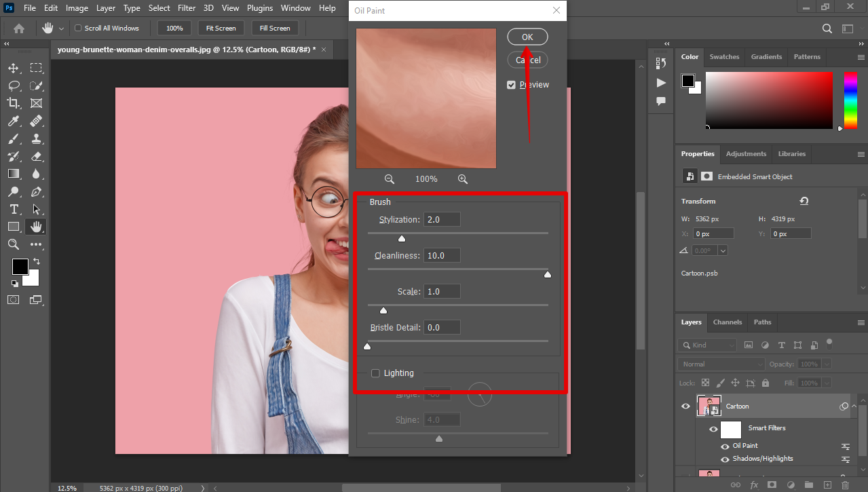
Task: Open the Hand tool preset dropdown
Action: pos(62,29)
